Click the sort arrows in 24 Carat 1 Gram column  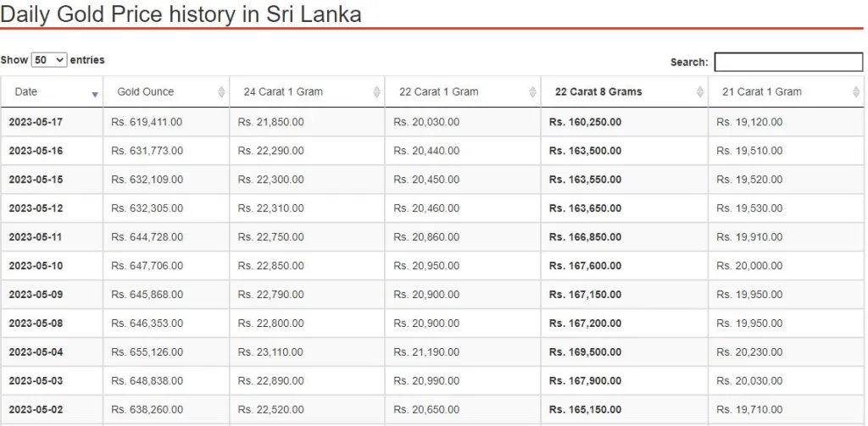377,92
